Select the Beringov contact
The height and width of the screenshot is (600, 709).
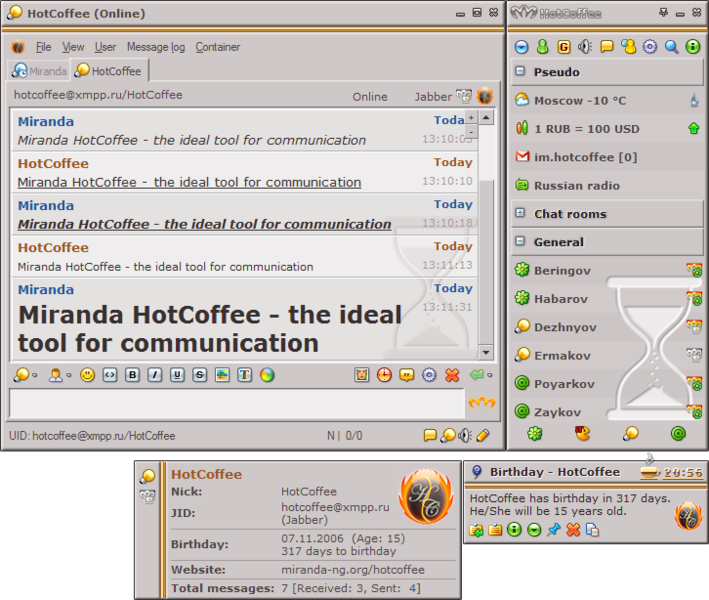(x=607, y=270)
